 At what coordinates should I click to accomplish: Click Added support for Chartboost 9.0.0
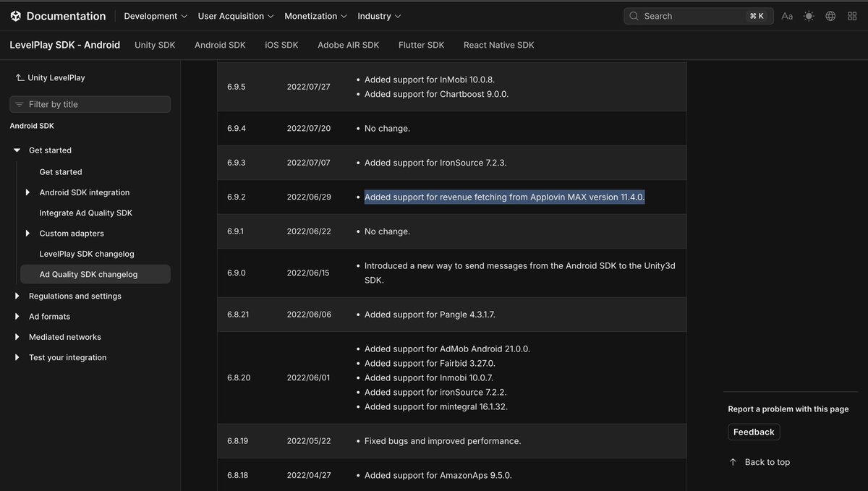[436, 94]
